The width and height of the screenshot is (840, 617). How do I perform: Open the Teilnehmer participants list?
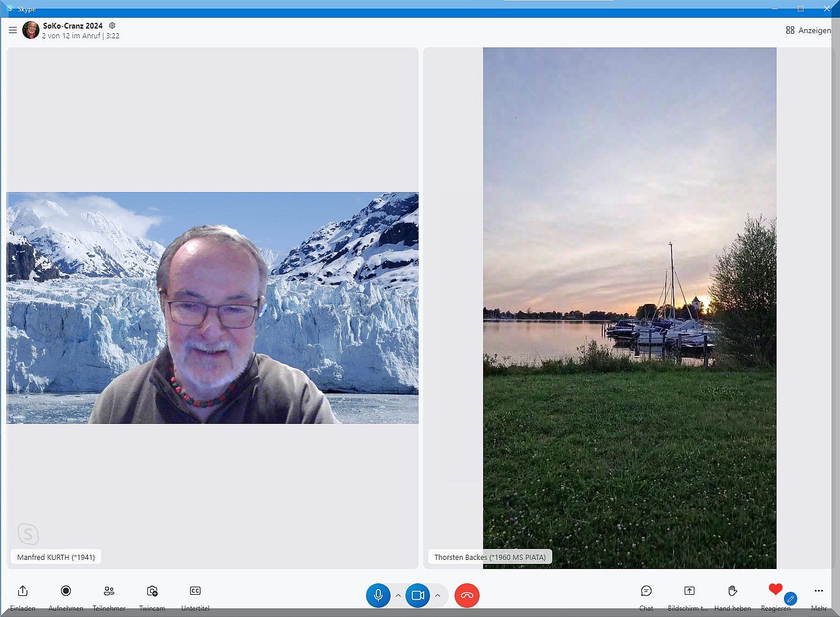[x=109, y=591]
